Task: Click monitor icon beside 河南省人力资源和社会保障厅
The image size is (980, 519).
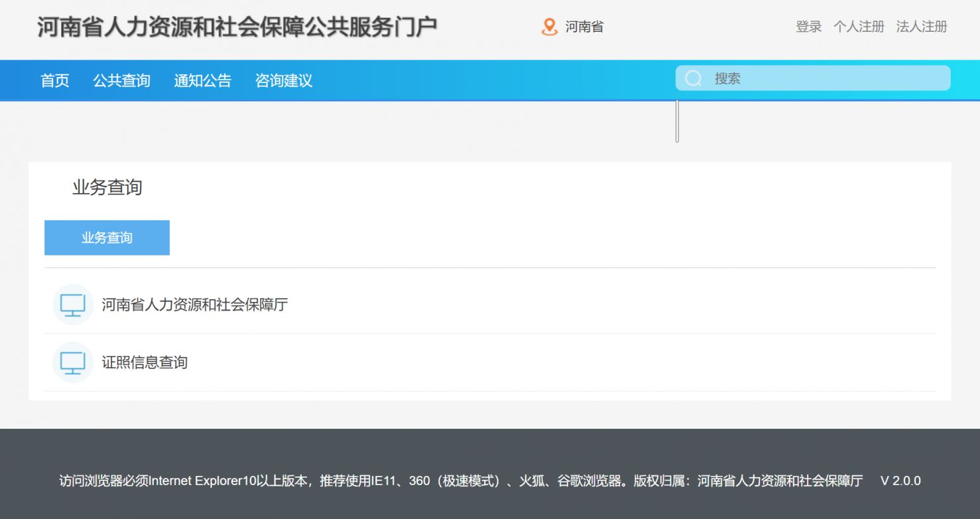Action: point(73,305)
